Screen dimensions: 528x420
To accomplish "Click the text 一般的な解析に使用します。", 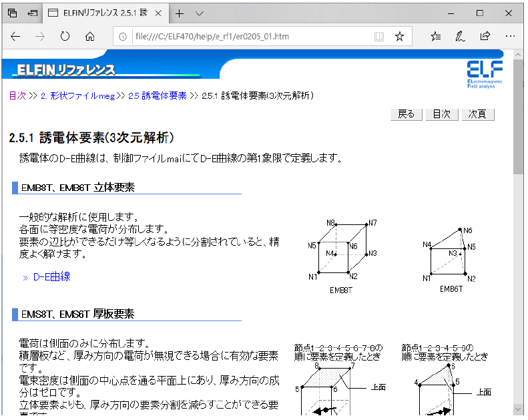I will (x=79, y=216).
